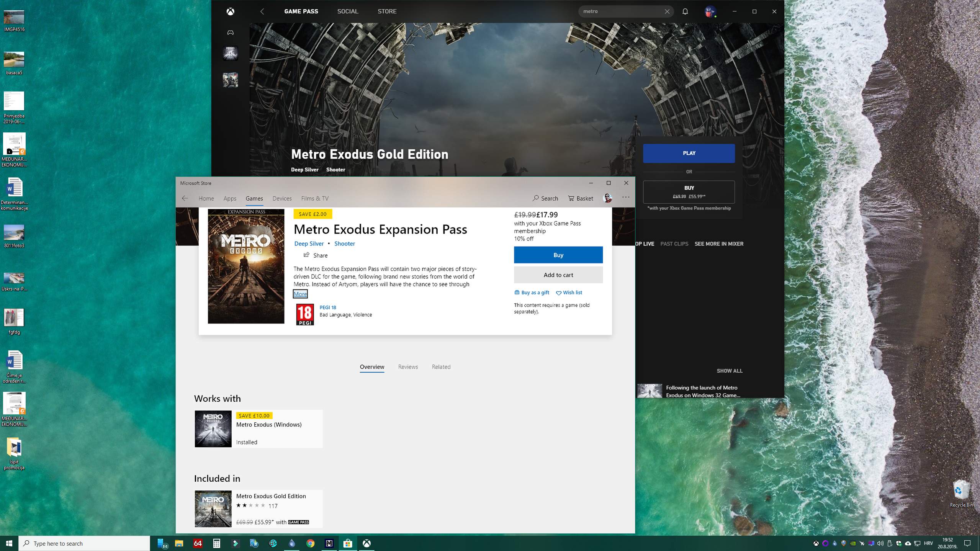
Task: Open the controller library icon in sidebar
Action: 230,33
